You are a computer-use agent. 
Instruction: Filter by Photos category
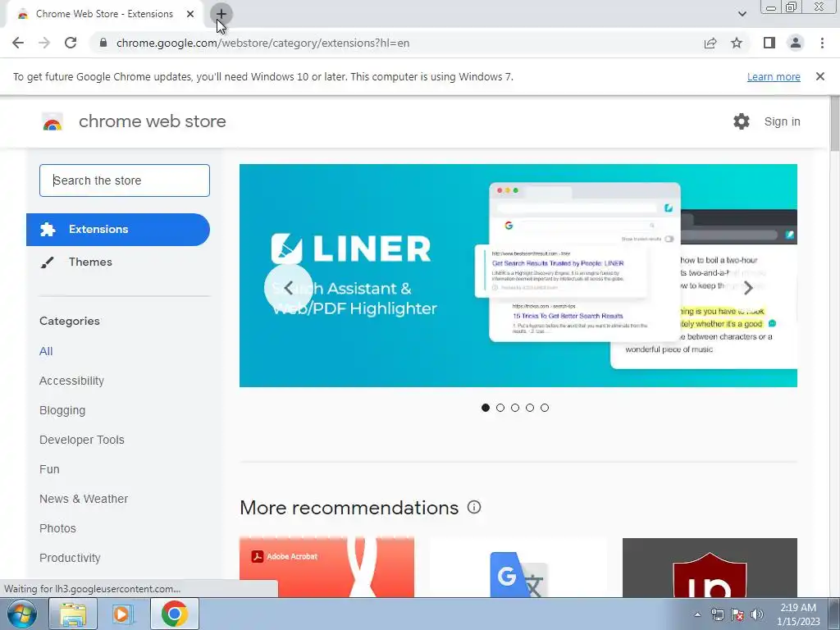click(58, 528)
